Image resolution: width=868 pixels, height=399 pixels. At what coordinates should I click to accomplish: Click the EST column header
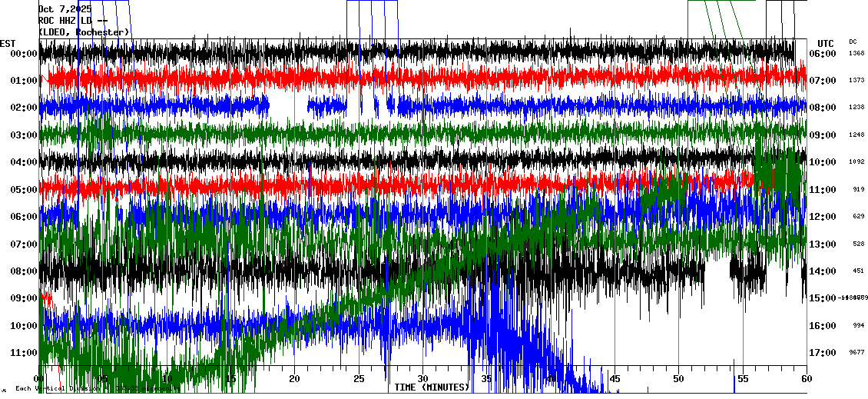[8, 43]
